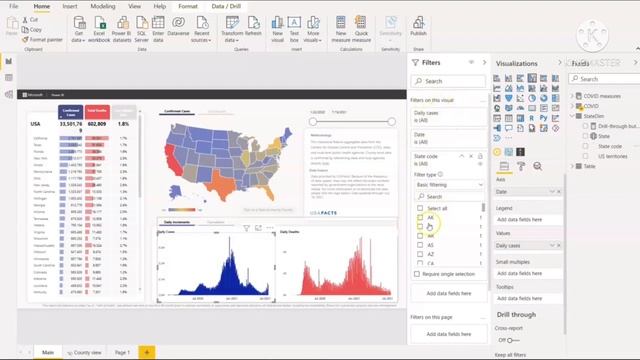Click filter icon above Daily Cases chart

coord(247,228)
